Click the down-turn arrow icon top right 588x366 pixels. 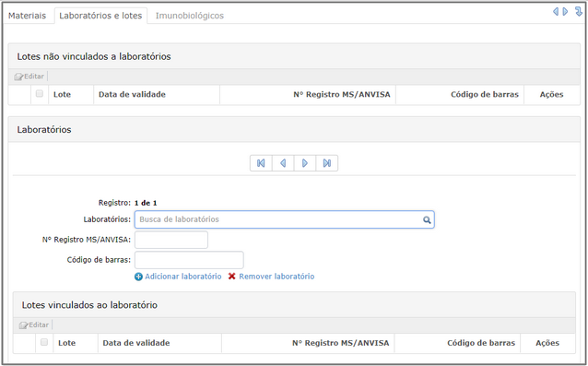(579, 12)
